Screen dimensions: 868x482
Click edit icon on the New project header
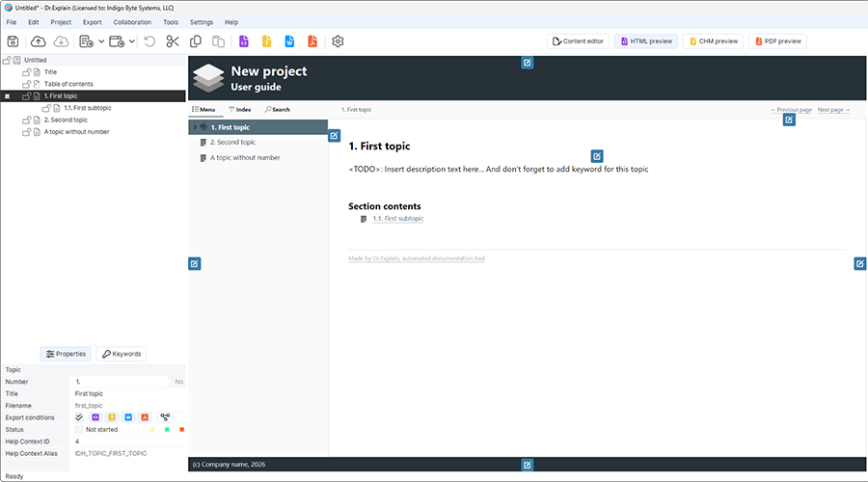(x=527, y=63)
